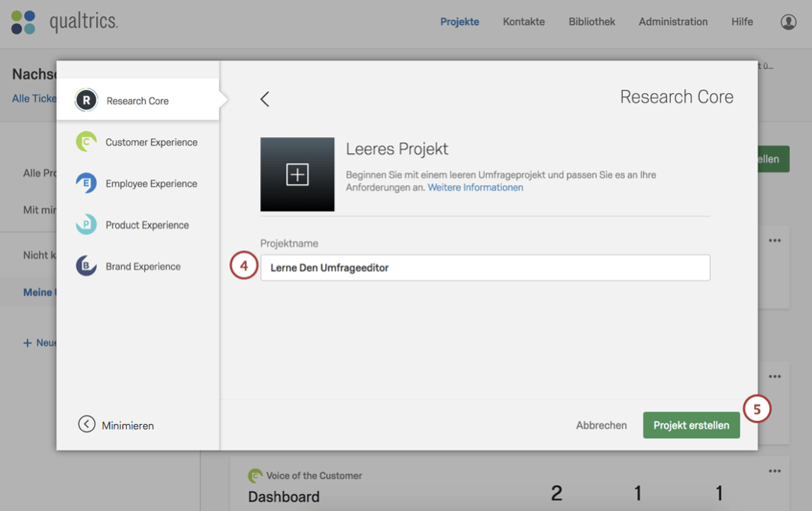812x511 pixels.
Task: Open the Hilfe menu
Action: 742,22
